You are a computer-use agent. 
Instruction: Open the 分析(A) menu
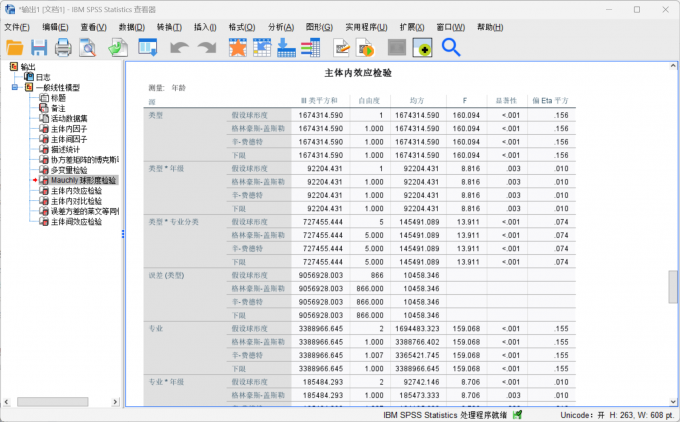pyautogui.click(x=281, y=27)
